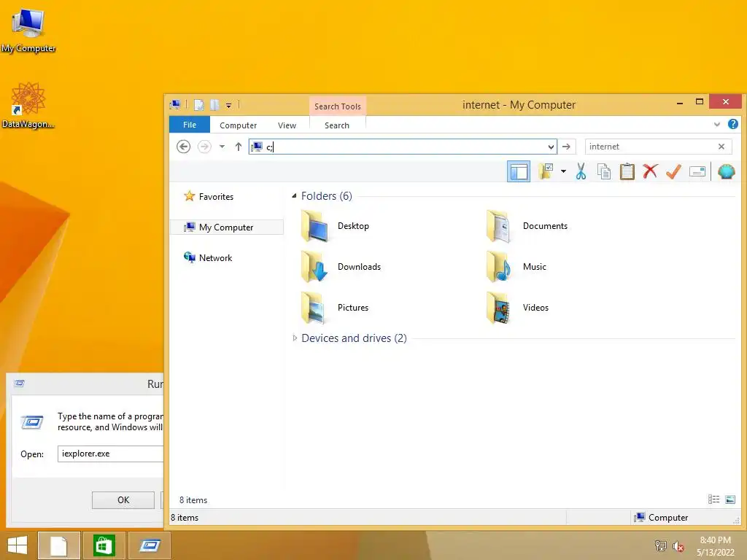Click the blank document taskbar icon
747x560 pixels.
tap(58, 545)
